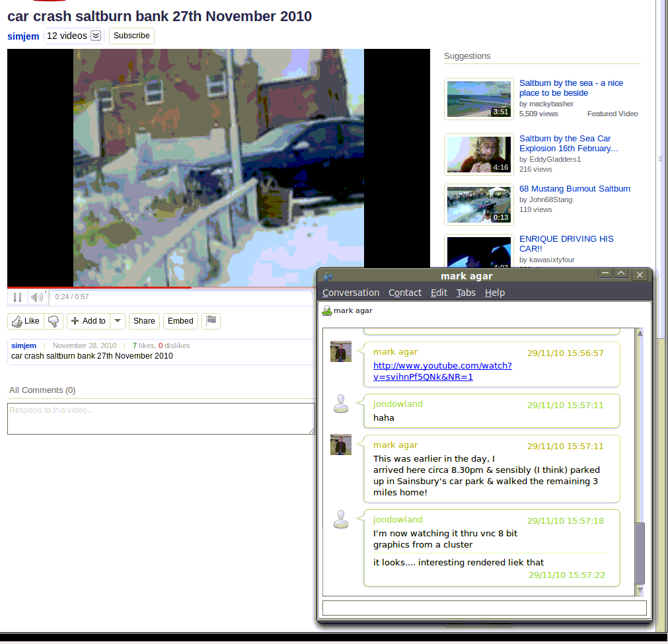
Task: Click the red video progress bar
Action: 99,288
